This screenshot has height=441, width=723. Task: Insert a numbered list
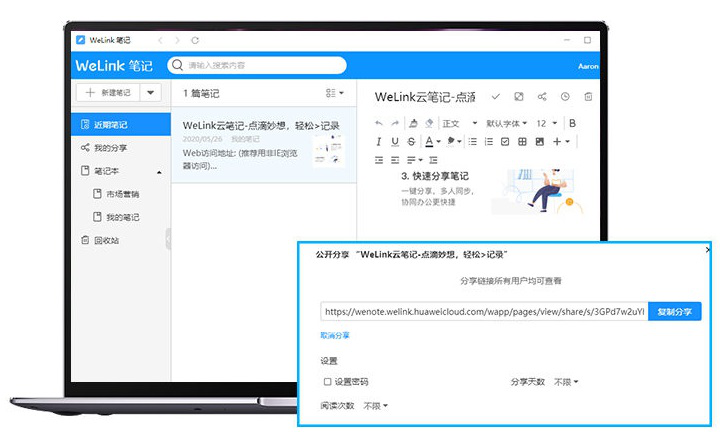pos(489,142)
